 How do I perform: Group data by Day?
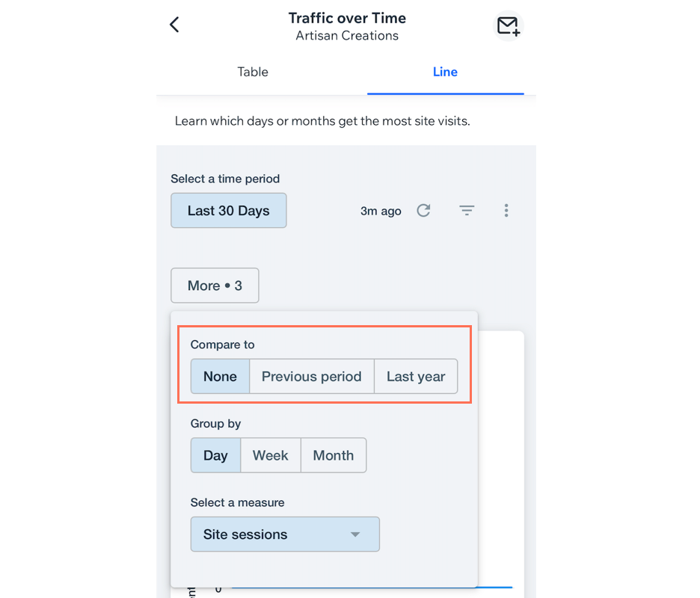[x=215, y=455]
